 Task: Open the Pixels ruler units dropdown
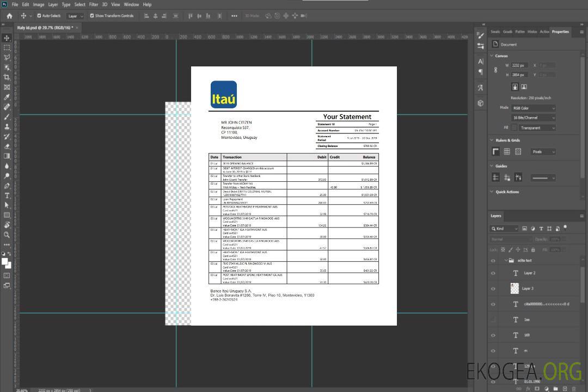tap(543, 152)
